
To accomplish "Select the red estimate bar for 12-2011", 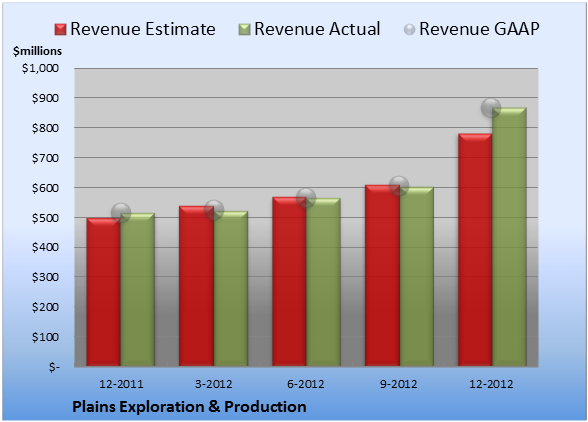I will pos(104,292).
